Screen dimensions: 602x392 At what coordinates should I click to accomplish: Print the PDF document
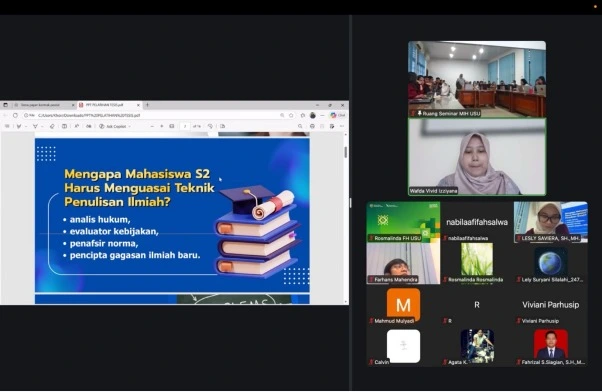coord(312,126)
